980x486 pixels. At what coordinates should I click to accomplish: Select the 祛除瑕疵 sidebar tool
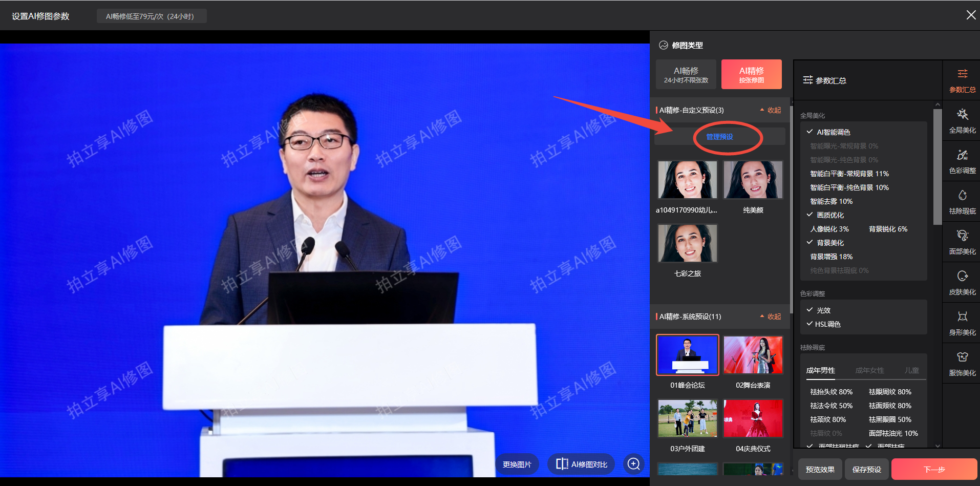tap(962, 202)
